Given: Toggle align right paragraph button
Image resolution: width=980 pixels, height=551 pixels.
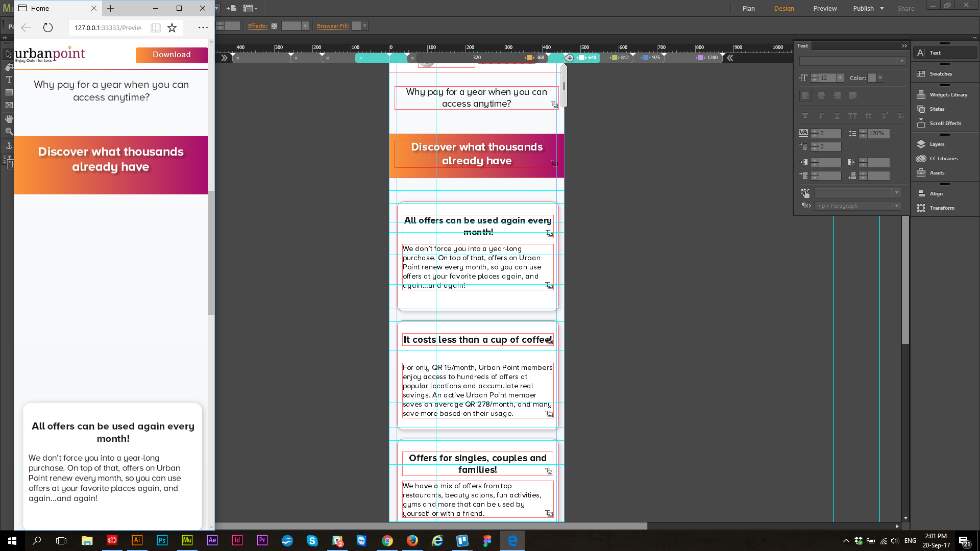Looking at the screenshot, I should [x=837, y=96].
